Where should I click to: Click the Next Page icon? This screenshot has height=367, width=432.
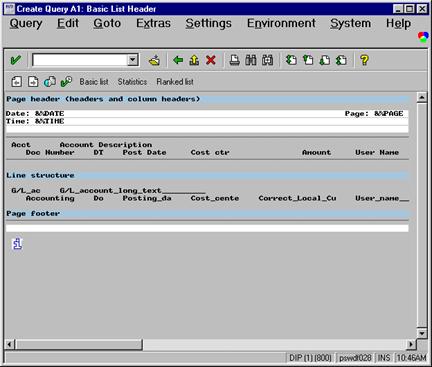[325, 60]
